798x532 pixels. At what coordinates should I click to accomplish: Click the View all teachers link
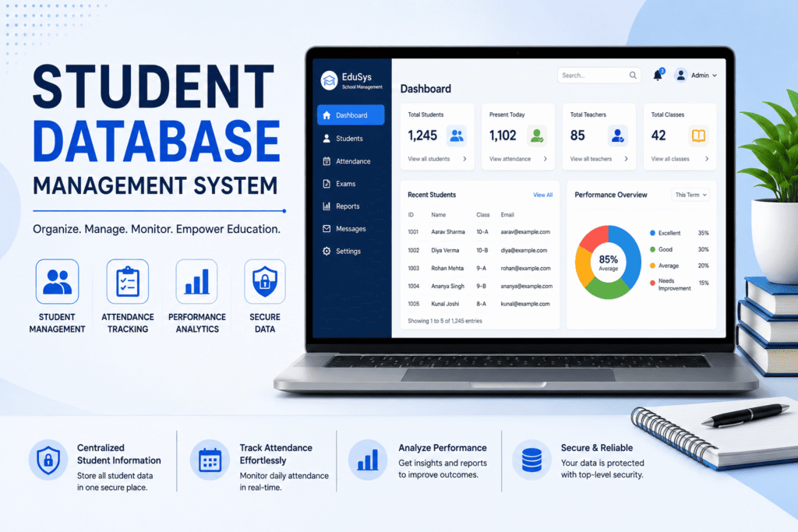591,159
